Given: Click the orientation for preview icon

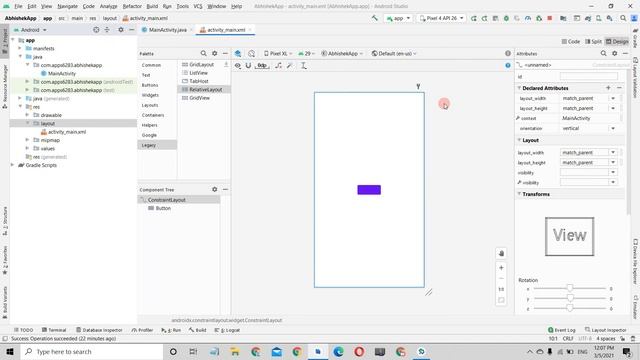Looking at the screenshot, I should pos(251,53).
